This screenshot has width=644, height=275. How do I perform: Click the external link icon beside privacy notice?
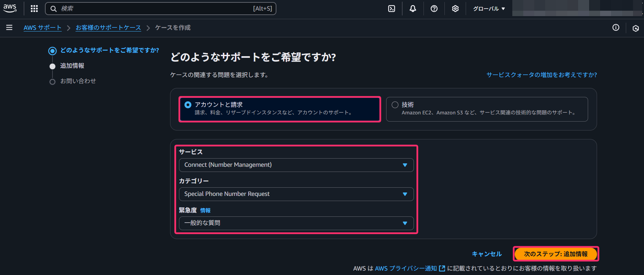(442, 268)
